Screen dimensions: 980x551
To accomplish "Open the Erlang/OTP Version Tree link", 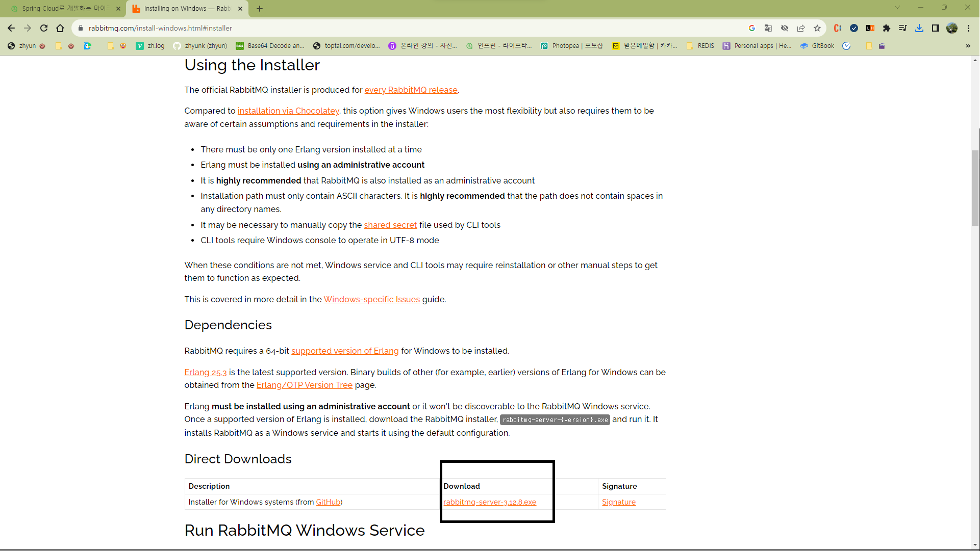I will (304, 385).
